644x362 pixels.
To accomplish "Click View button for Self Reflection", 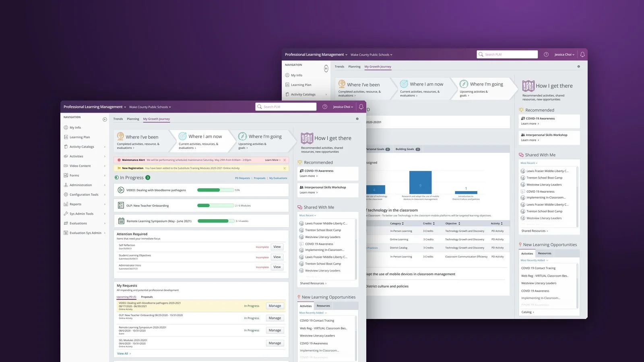I will [x=277, y=247].
